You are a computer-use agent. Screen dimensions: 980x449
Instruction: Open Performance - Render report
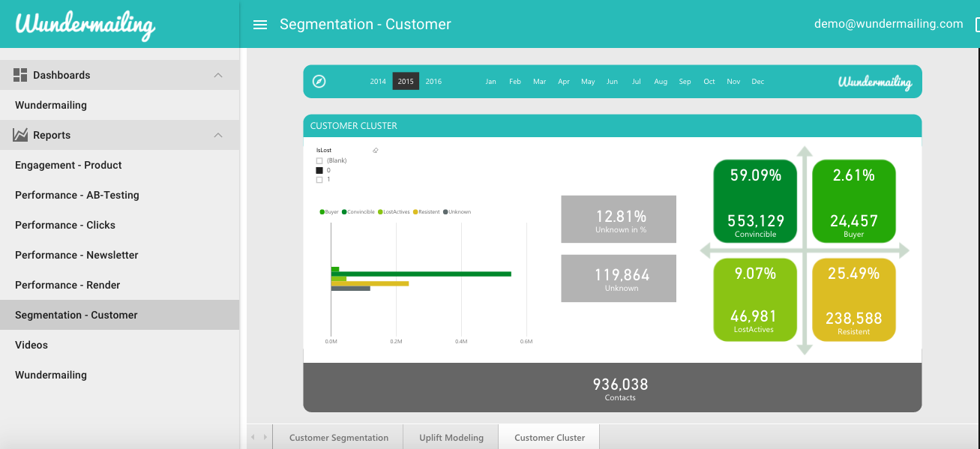(x=120, y=285)
